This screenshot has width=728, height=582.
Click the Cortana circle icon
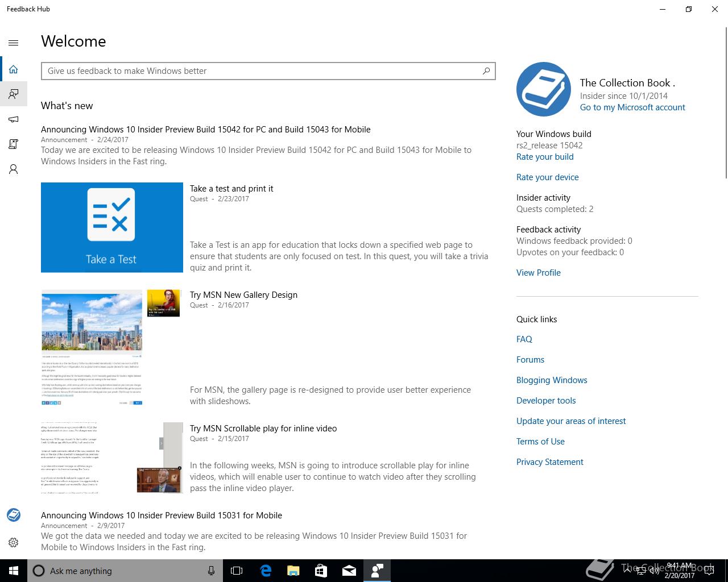coord(39,571)
